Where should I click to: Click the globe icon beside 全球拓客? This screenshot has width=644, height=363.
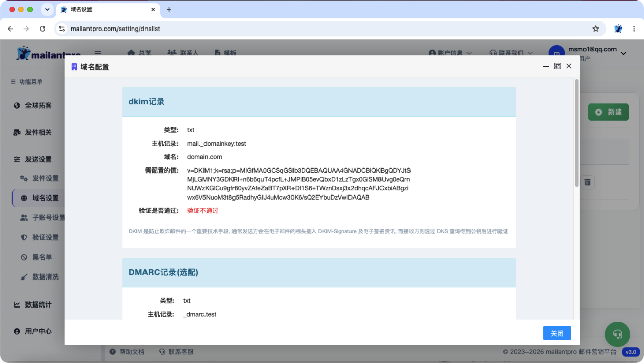pyautogui.click(x=17, y=106)
